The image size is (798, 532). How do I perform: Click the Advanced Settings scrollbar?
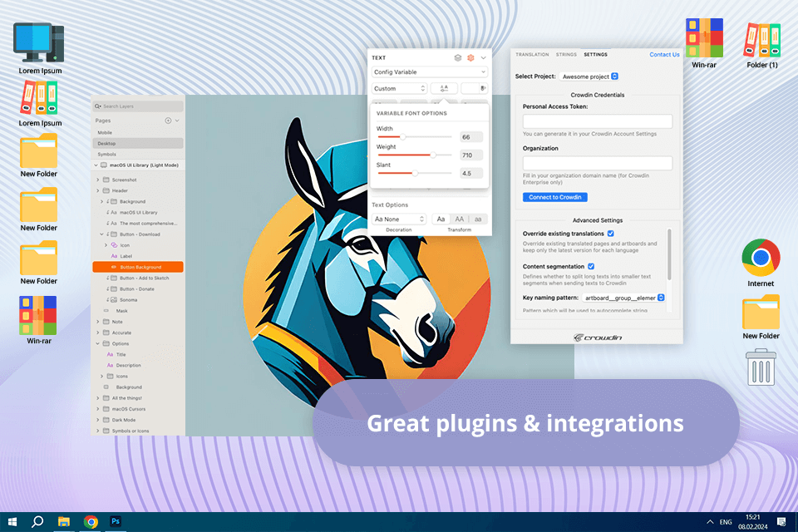(x=669, y=254)
